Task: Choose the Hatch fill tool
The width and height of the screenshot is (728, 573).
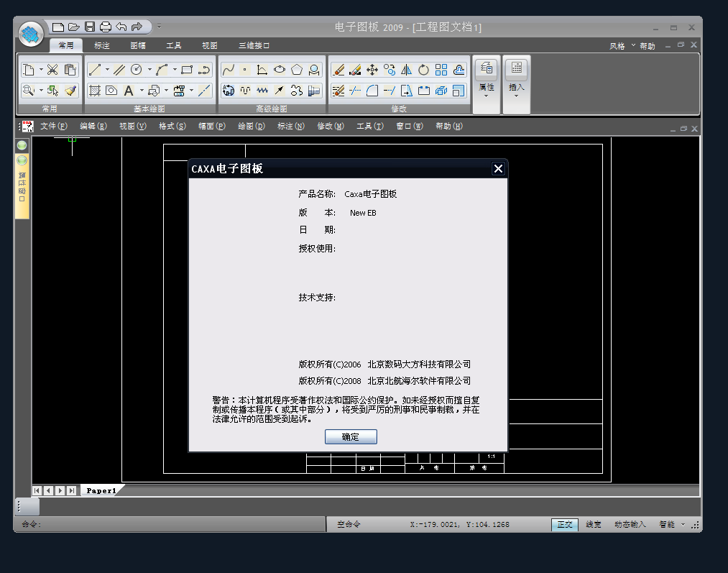Action: click(x=95, y=91)
